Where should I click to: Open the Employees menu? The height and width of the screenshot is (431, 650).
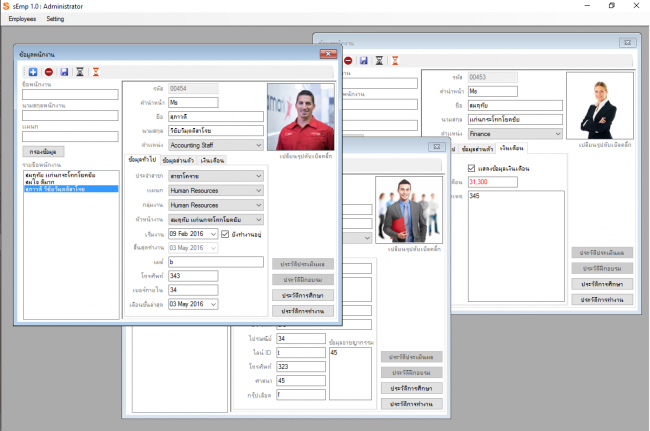(21, 19)
